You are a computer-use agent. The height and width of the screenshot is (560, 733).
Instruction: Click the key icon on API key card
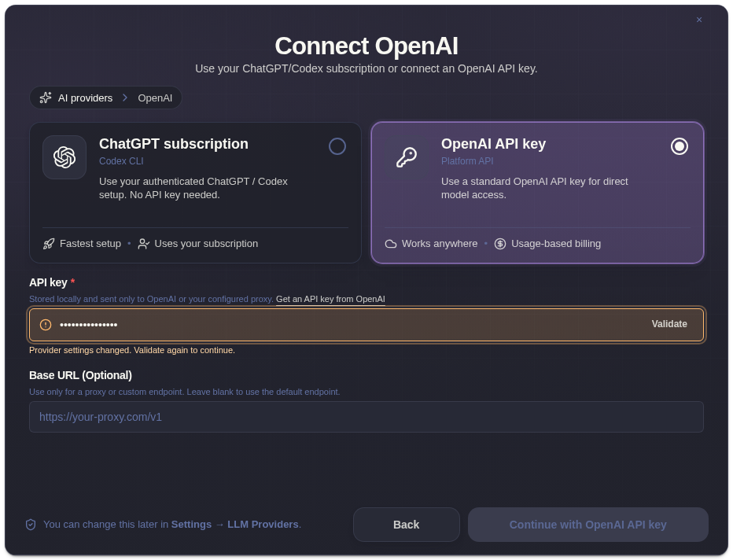point(407,157)
